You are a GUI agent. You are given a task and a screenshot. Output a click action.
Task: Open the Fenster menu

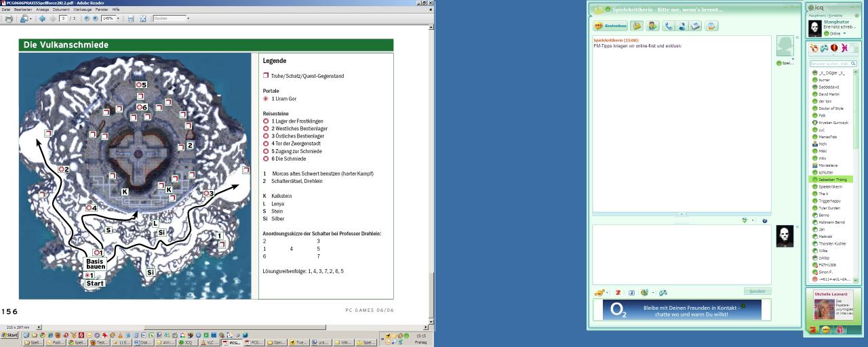102,9
